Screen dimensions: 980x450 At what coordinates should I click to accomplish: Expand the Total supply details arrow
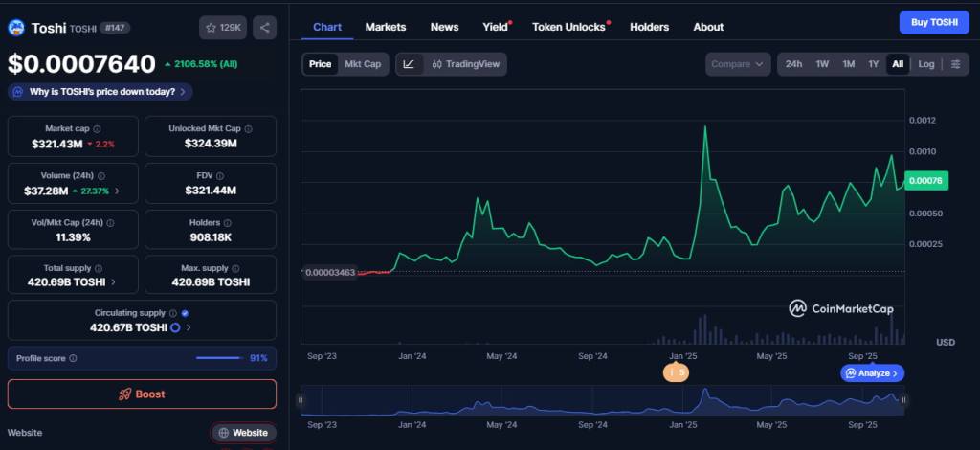point(114,282)
